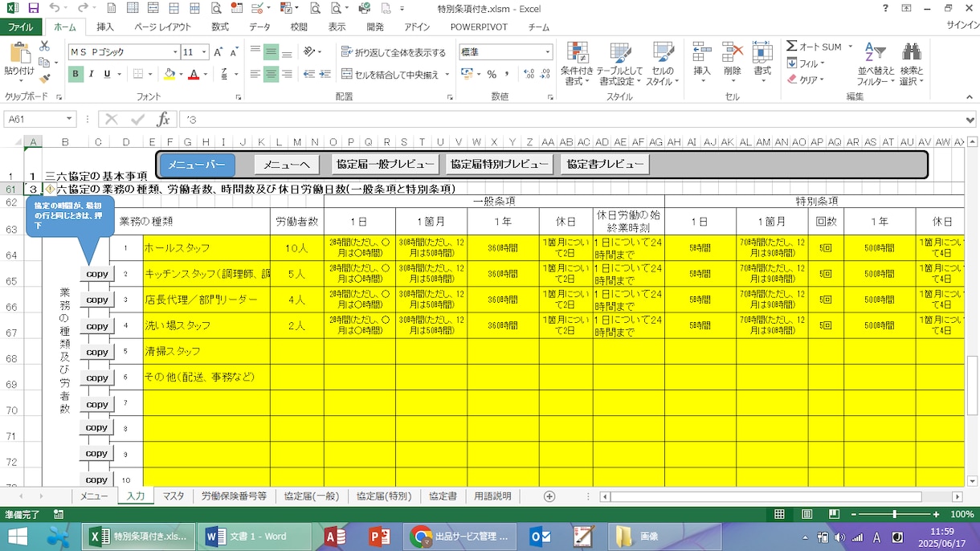
Task: Click the percent style icon
Action: [492, 75]
